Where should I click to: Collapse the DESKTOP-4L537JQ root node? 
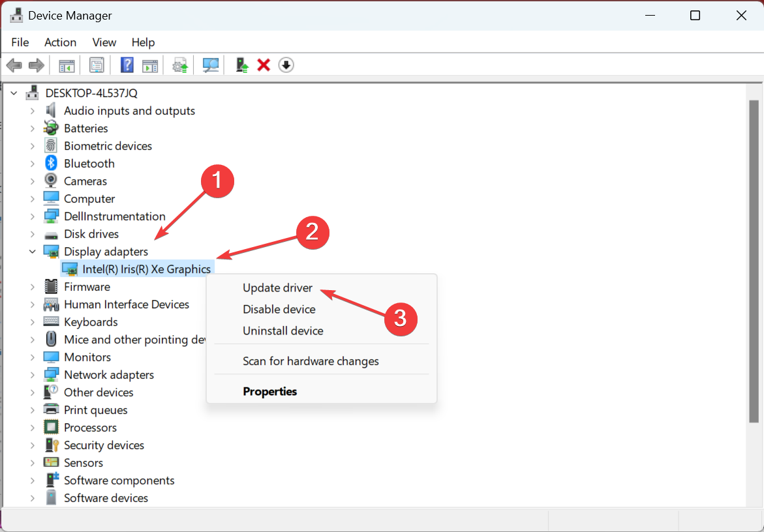coord(14,93)
